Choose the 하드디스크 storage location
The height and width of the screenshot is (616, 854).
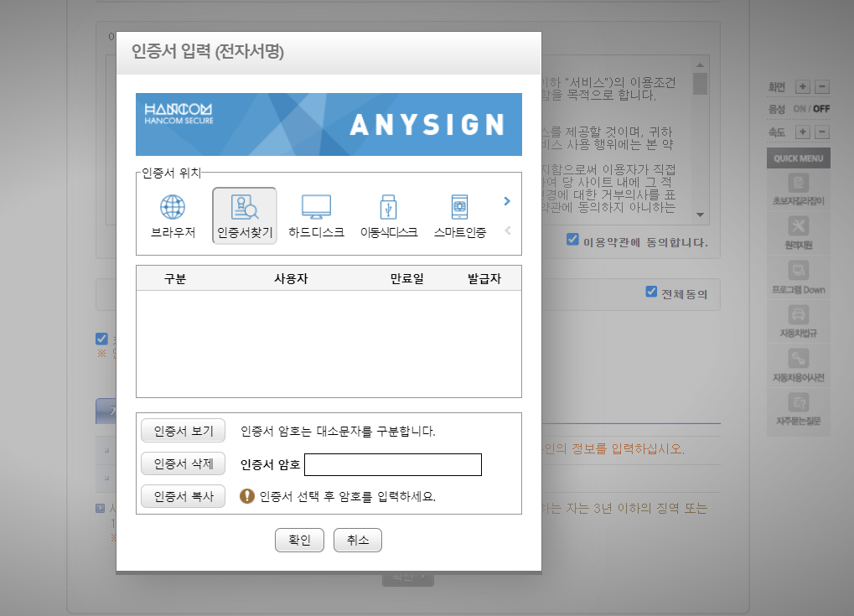click(317, 215)
